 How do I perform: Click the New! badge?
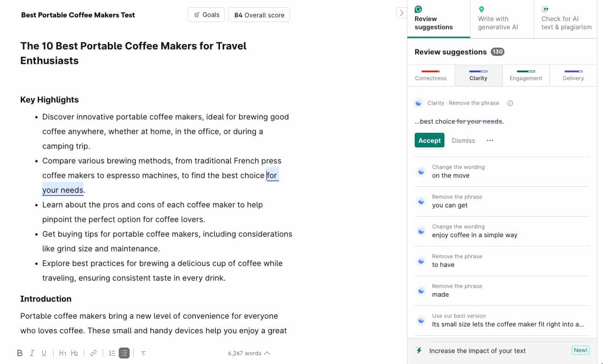point(581,350)
